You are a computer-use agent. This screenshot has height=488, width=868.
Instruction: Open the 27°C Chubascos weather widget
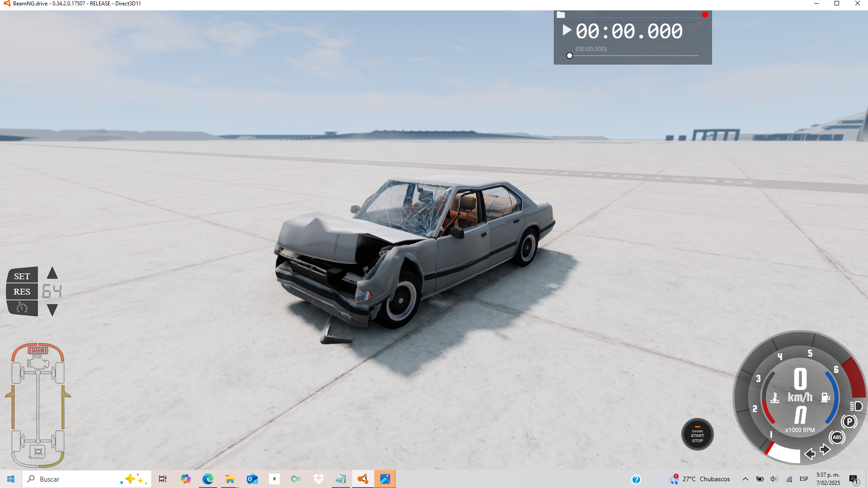click(x=699, y=479)
